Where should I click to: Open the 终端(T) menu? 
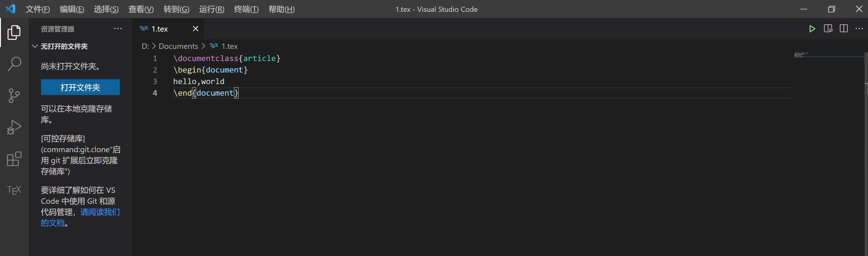[x=246, y=9]
